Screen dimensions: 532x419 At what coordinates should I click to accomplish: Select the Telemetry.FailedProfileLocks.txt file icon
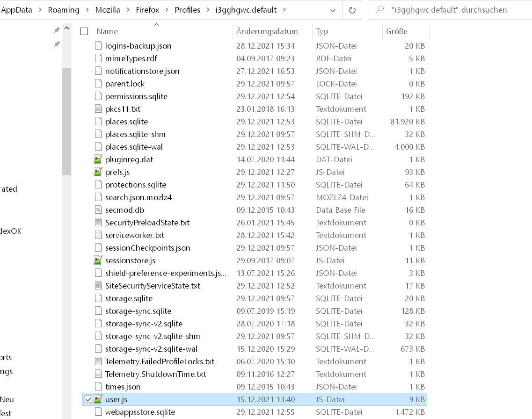98,361
